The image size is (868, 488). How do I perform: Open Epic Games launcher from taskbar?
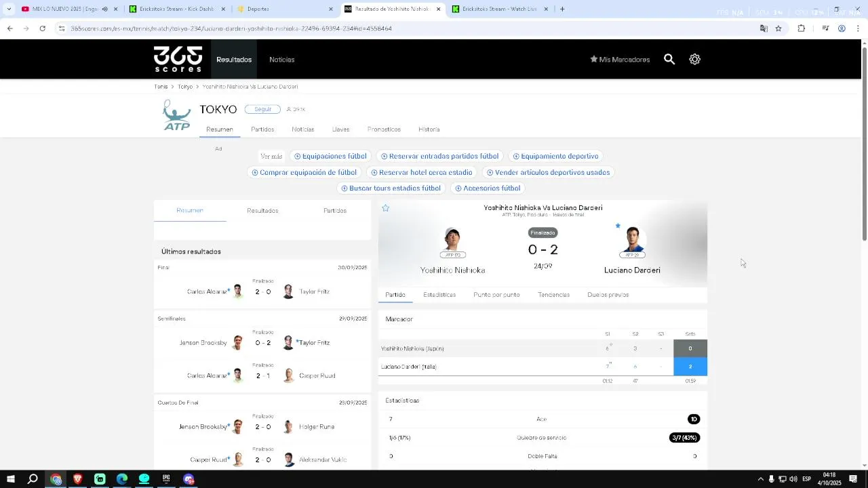click(166, 479)
